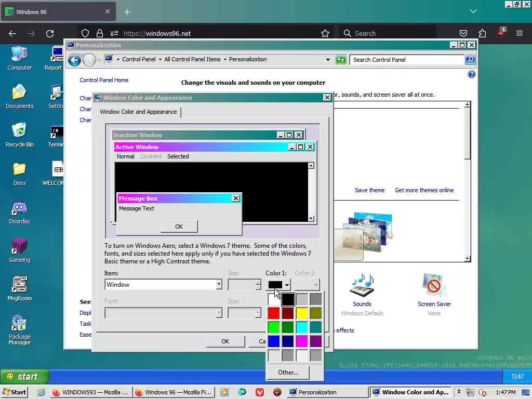Reload the Firefox page
532x399 pixels.
coord(50,33)
